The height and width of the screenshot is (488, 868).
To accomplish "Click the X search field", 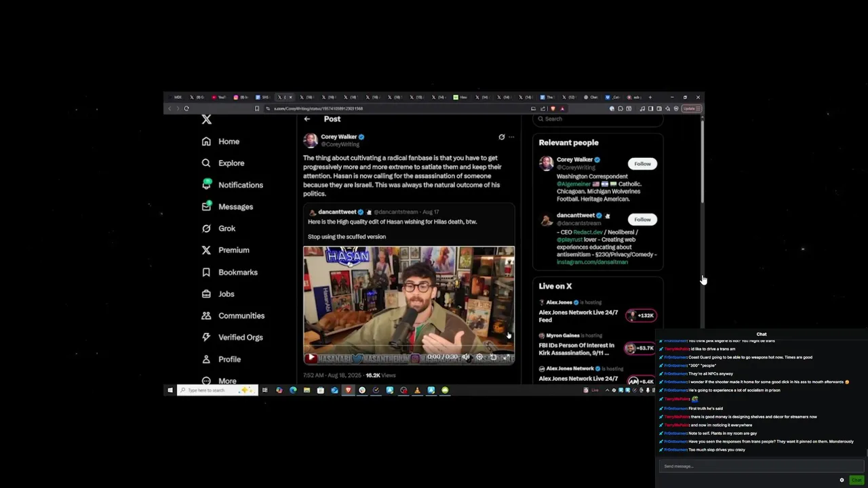I will [x=597, y=119].
